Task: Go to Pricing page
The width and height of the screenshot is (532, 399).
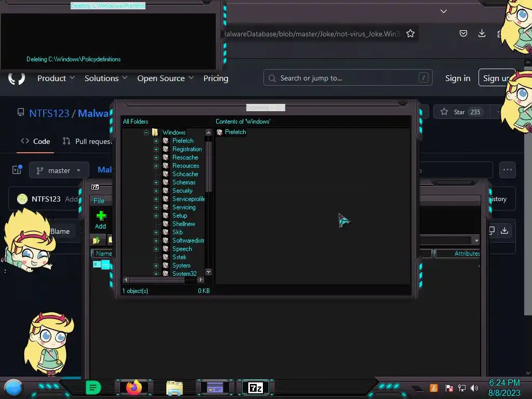Action: (216, 78)
